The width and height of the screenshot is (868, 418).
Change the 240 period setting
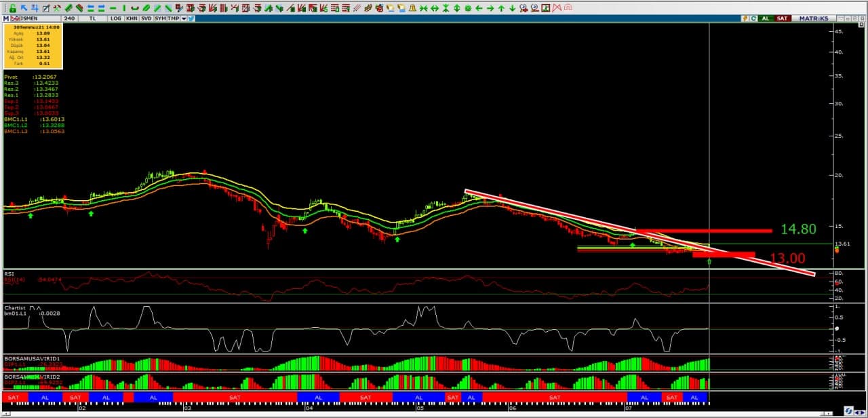(x=71, y=18)
